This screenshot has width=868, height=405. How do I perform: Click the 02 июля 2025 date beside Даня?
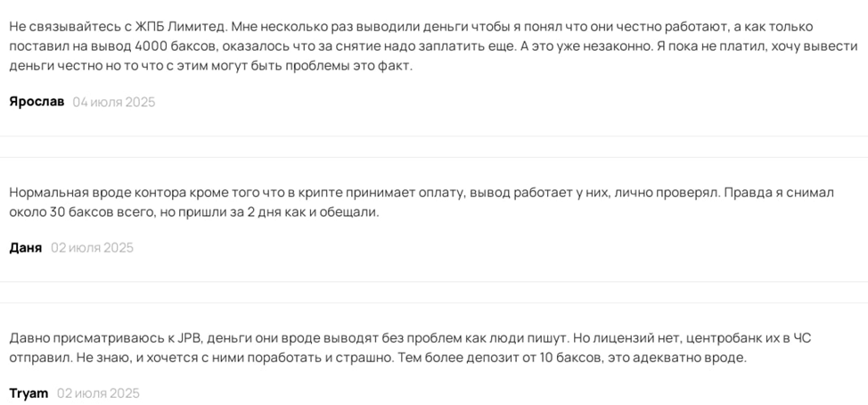(92, 247)
